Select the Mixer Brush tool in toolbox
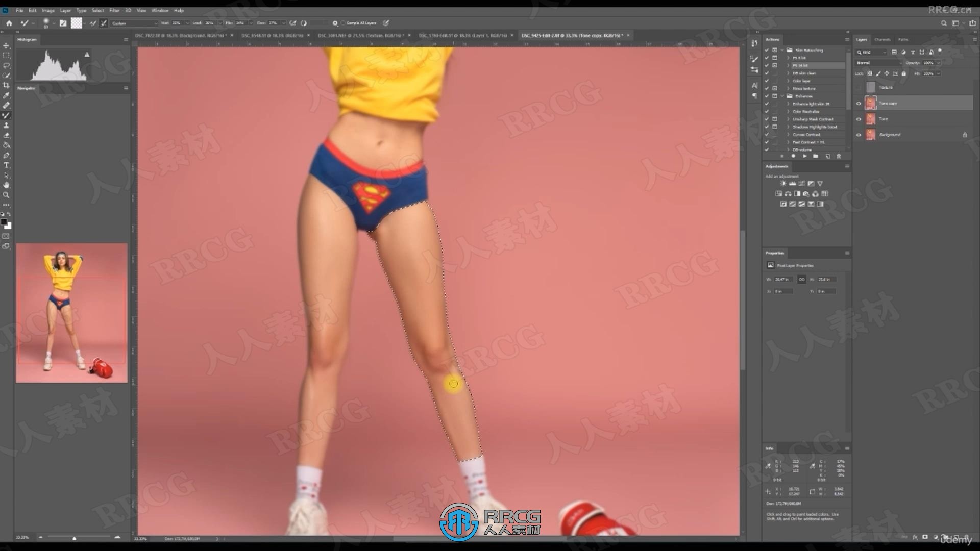The height and width of the screenshot is (551, 980). point(6,115)
